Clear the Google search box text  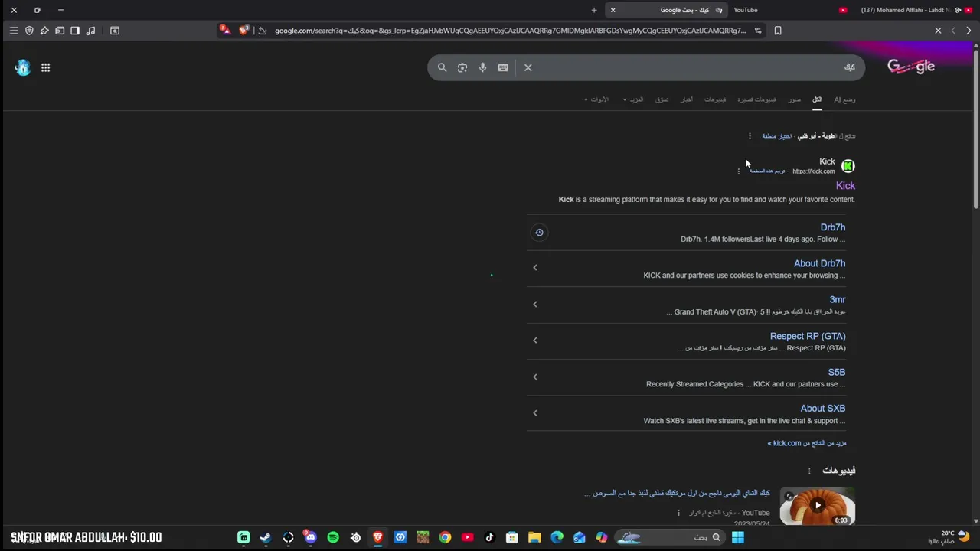[528, 67]
